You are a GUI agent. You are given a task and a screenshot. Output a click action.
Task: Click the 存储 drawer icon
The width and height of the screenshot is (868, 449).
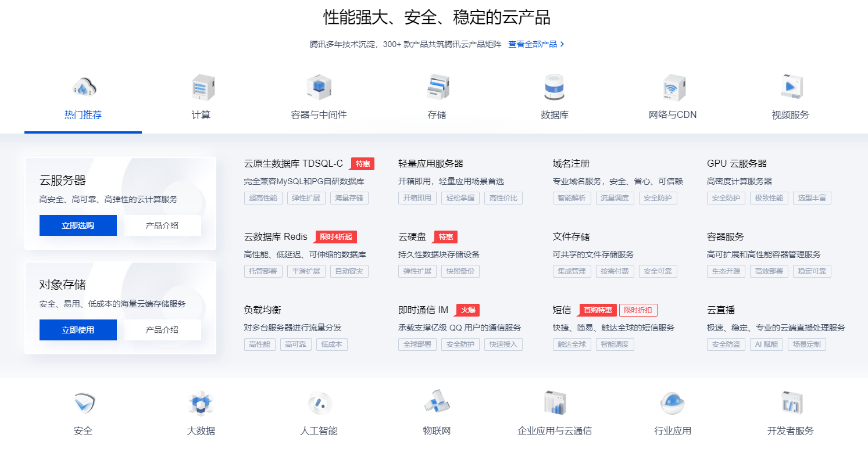pos(437,88)
